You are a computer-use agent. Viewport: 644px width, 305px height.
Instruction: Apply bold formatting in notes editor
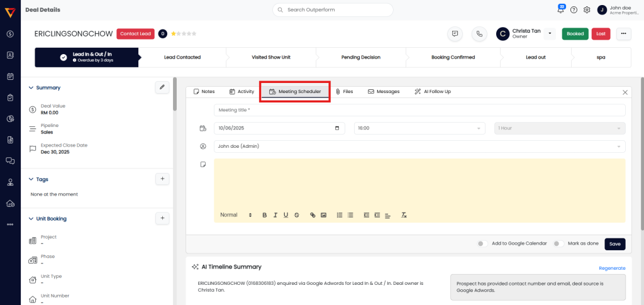click(x=265, y=215)
